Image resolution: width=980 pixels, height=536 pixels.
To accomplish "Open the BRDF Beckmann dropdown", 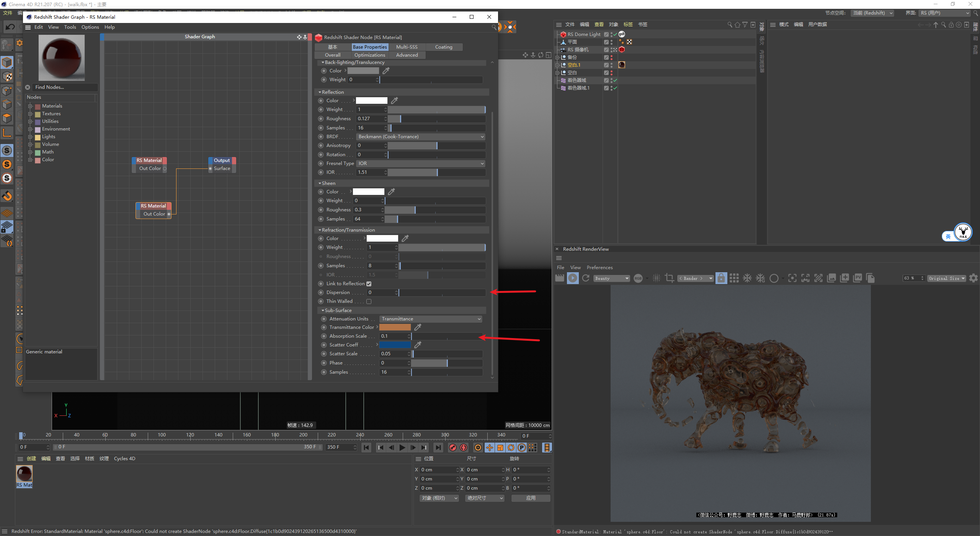I will pos(420,137).
